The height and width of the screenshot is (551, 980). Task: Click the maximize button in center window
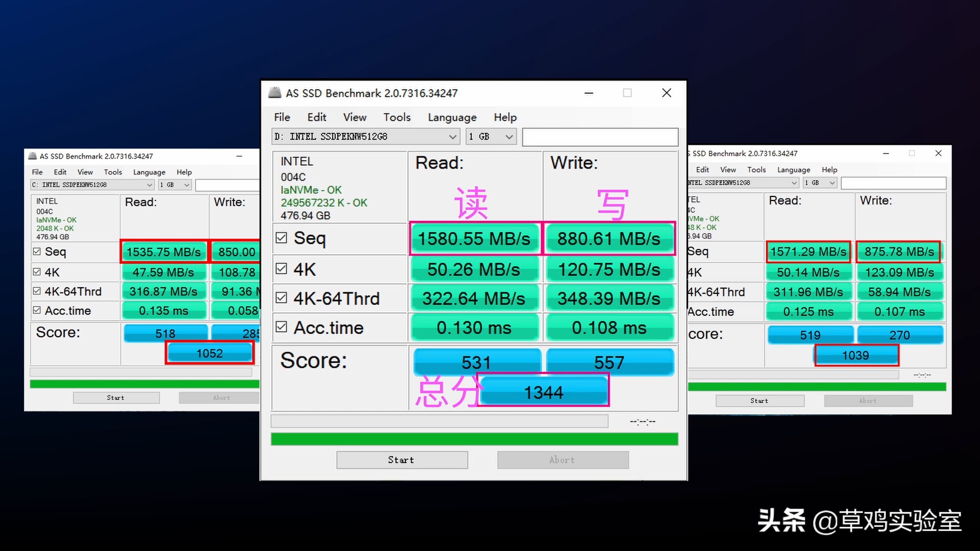627,93
